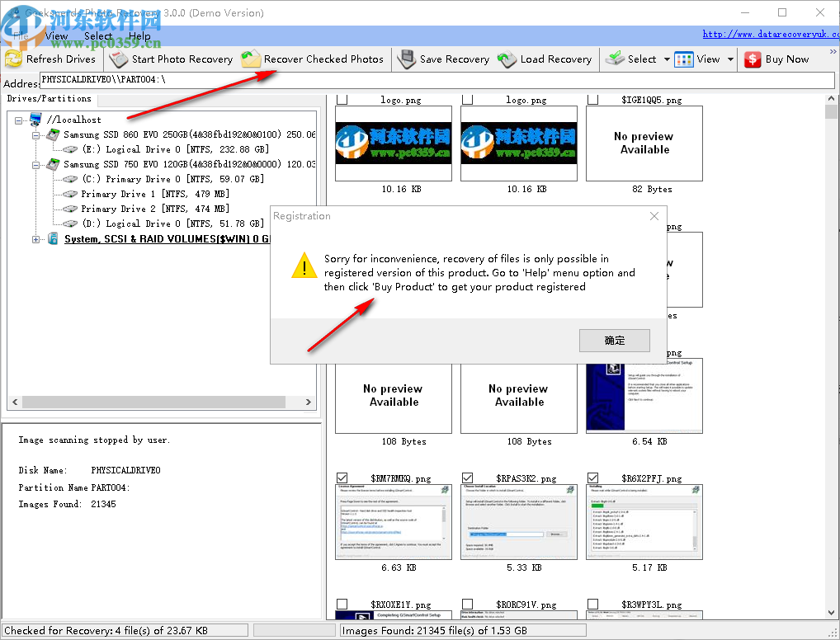Click the thumbnail pane scroll up arrow

point(831,98)
